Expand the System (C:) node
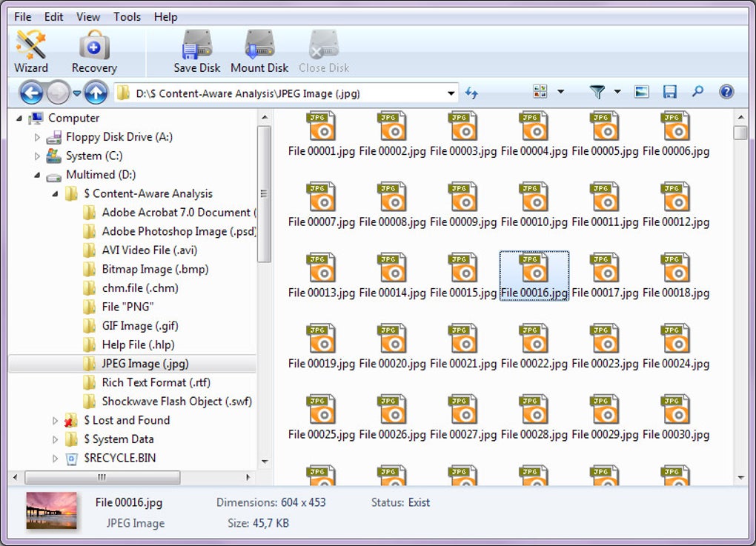This screenshot has width=756, height=546. tap(37, 156)
